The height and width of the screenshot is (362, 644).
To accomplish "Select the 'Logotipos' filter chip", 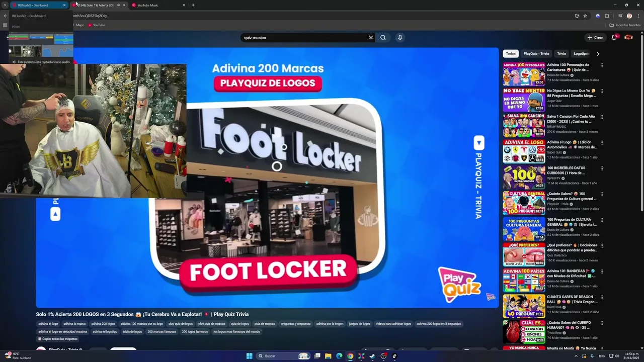I will 581,54.
